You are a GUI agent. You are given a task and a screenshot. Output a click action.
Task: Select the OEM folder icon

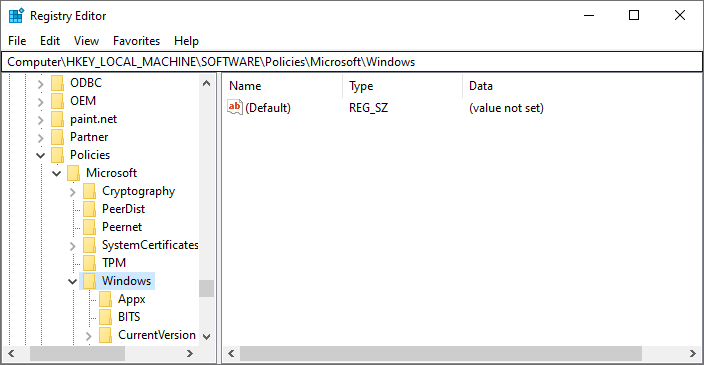pos(57,101)
